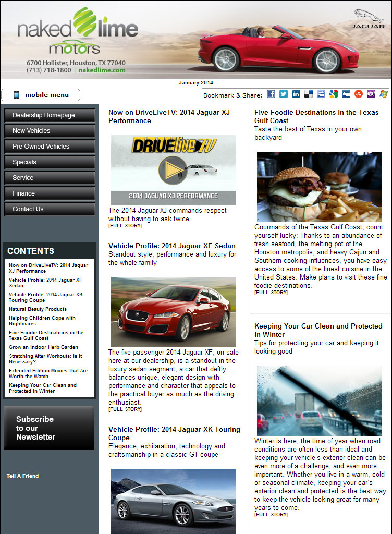Bookmark with Delicious icon
Image resolution: width=392 pixels, height=534 pixels.
(309, 94)
